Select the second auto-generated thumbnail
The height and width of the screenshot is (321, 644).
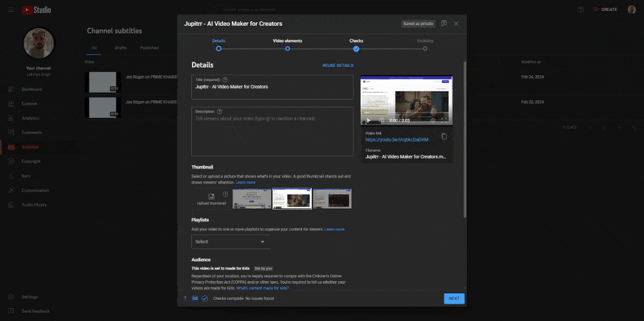pyautogui.click(x=292, y=199)
